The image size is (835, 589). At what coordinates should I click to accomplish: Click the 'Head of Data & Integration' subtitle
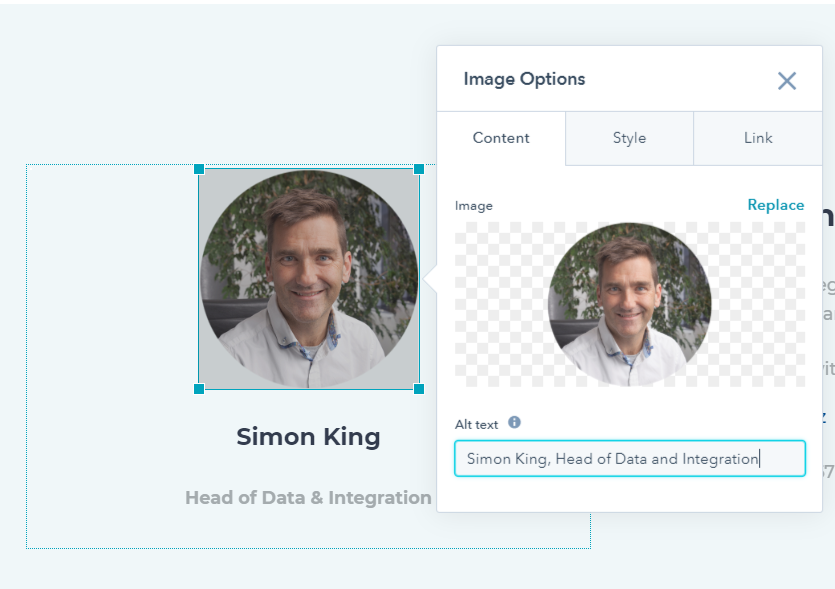point(308,497)
